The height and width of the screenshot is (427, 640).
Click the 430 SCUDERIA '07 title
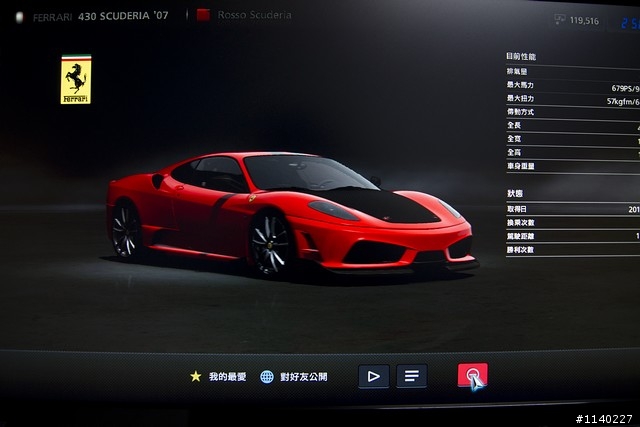123,16
